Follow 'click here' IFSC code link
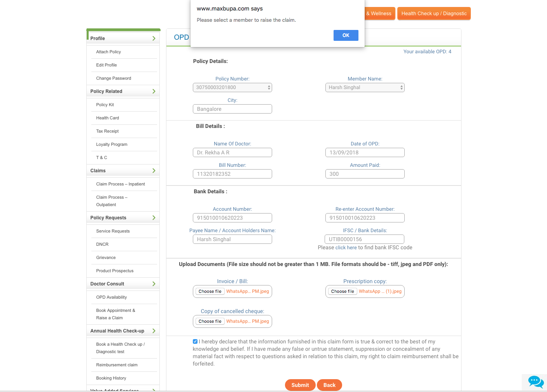This screenshot has width=547, height=392. (346, 247)
